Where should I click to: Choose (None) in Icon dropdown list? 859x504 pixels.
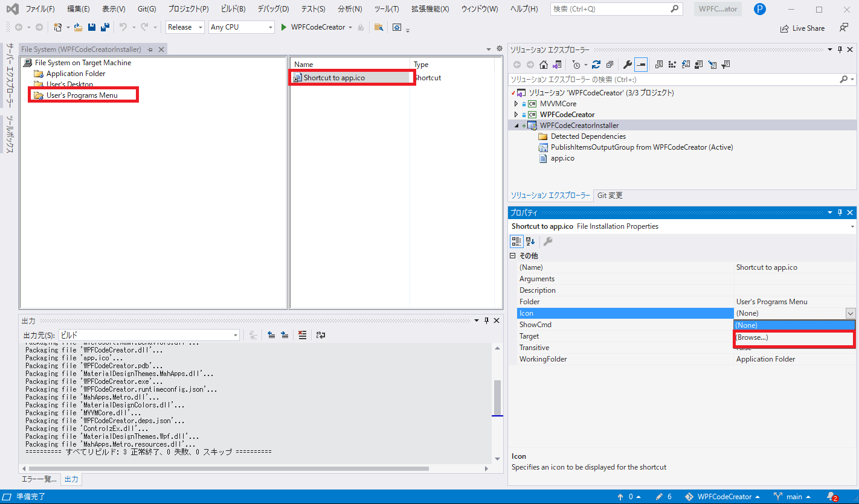point(794,325)
